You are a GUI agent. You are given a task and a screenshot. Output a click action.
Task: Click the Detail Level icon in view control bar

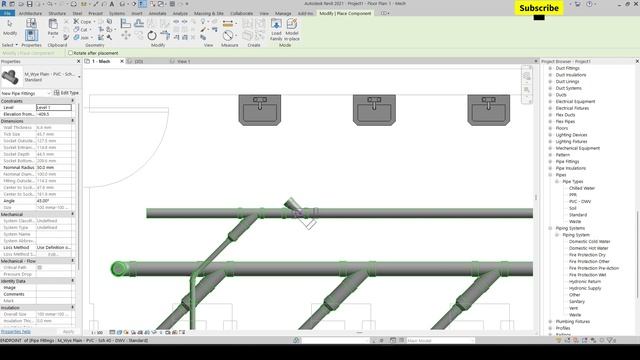112,333
